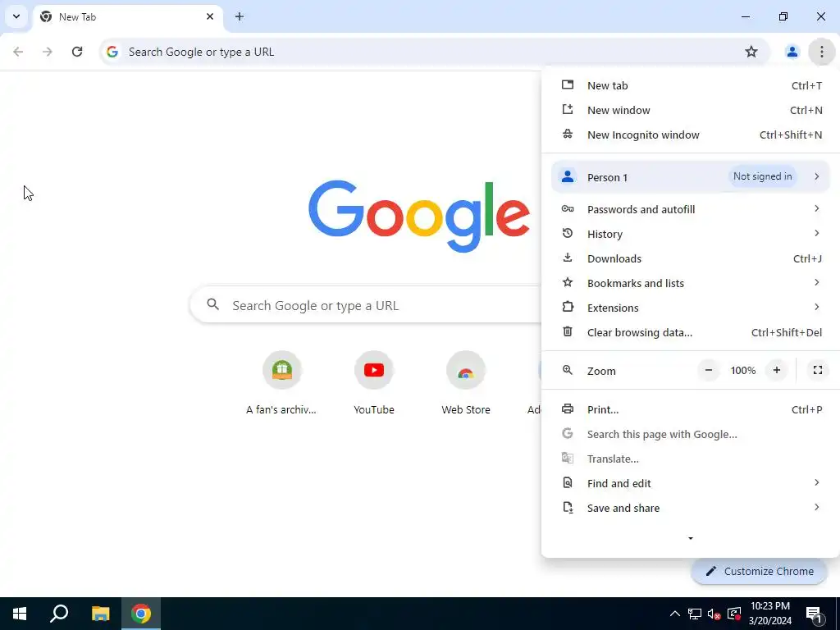The image size is (840, 630).
Task: Increase zoom with the plus button
Action: 776,370
